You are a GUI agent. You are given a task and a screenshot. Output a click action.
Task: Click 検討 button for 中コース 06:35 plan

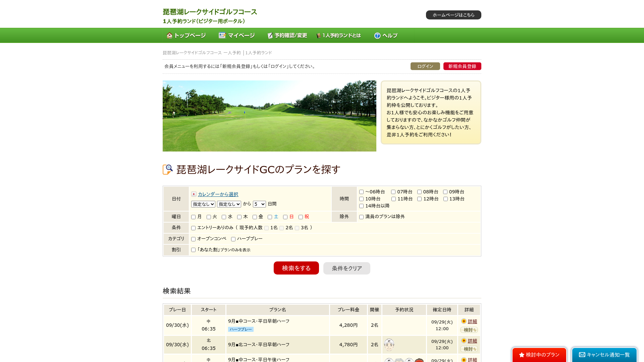[x=469, y=330]
